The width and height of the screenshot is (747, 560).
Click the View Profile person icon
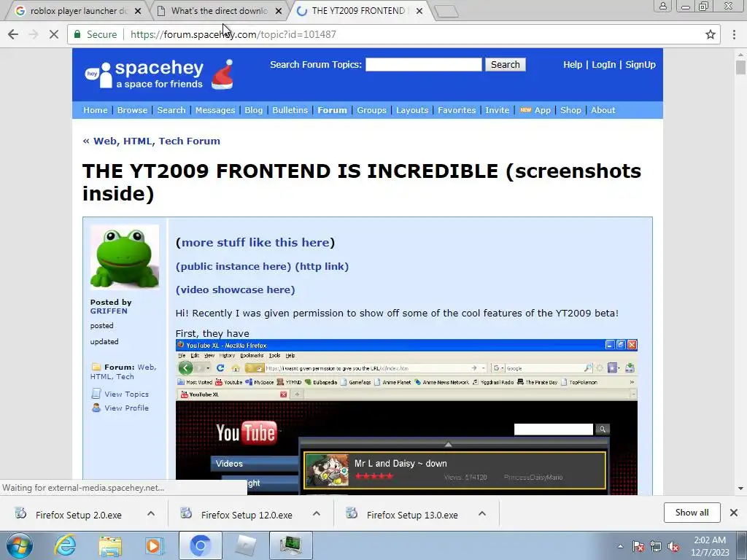point(96,408)
